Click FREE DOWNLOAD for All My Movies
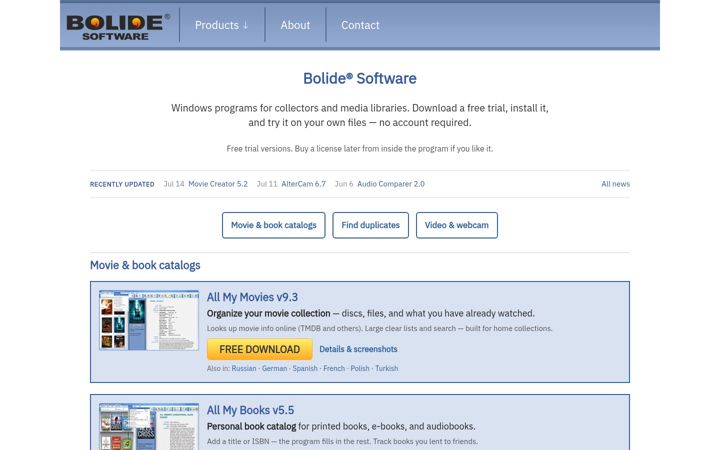The height and width of the screenshot is (450, 720). (259, 349)
